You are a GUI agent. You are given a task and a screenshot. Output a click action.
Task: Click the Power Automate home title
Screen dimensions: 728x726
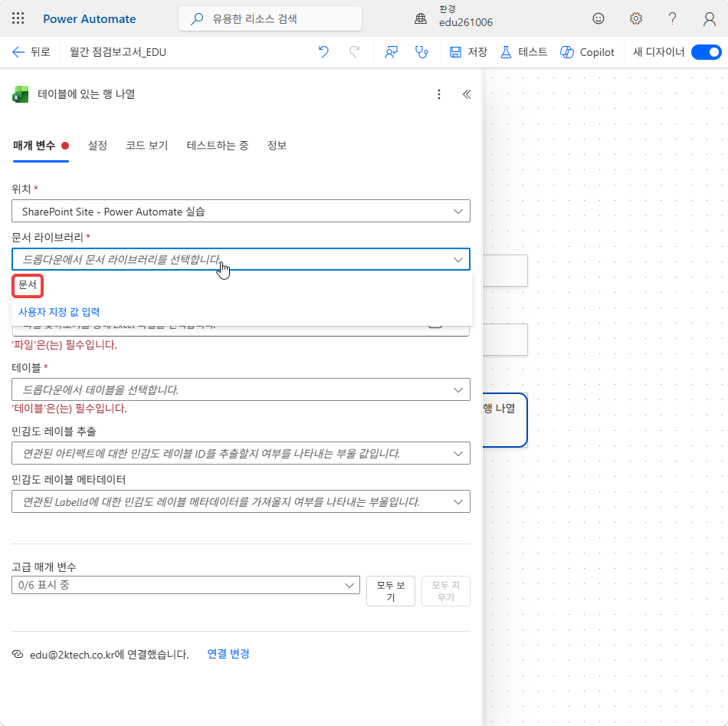(x=89, y=19)
